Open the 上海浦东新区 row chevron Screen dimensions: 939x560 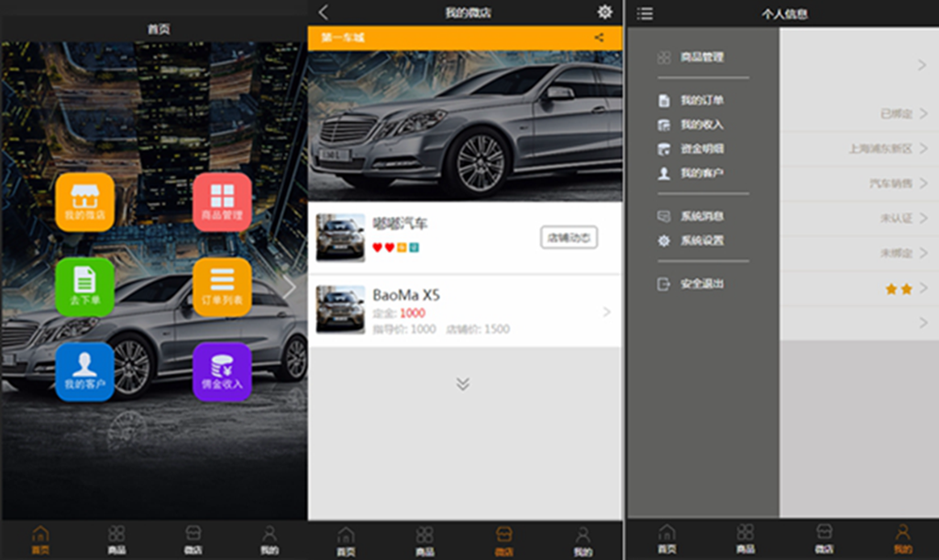pos(923,148)
